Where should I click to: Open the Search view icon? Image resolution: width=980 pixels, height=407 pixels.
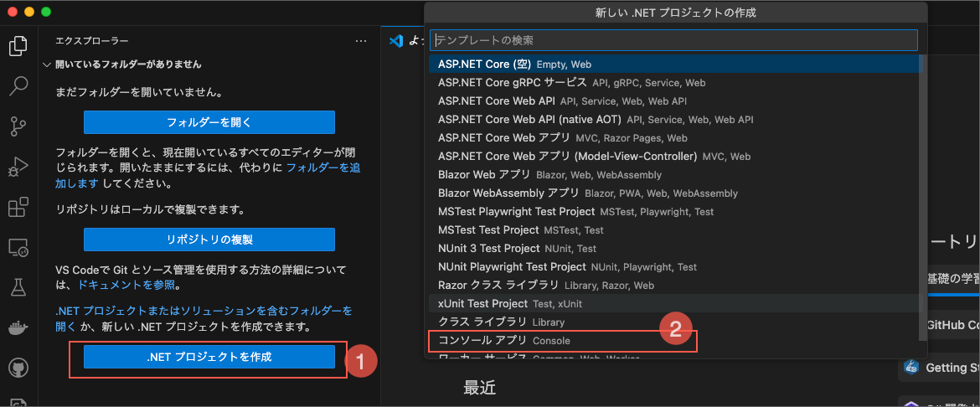[x=18, y=85]
